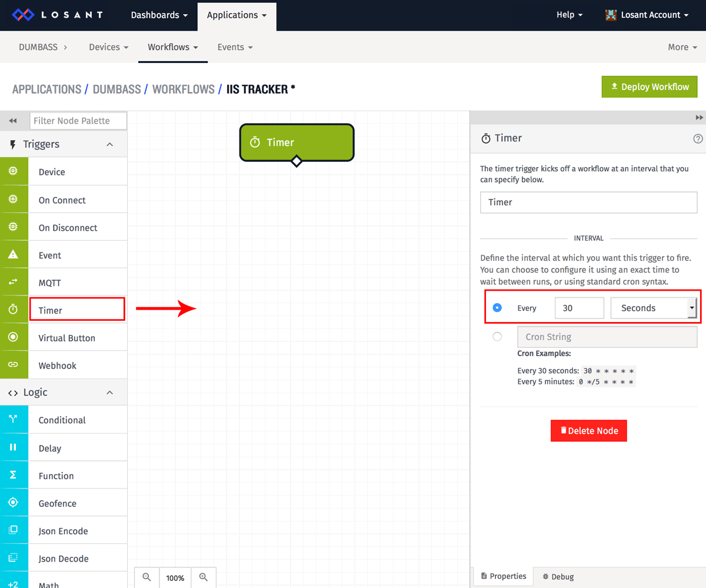Click the Json Encode label
Image resolution: width=706 pixels, height=588 pixels.
pos(64,531)
